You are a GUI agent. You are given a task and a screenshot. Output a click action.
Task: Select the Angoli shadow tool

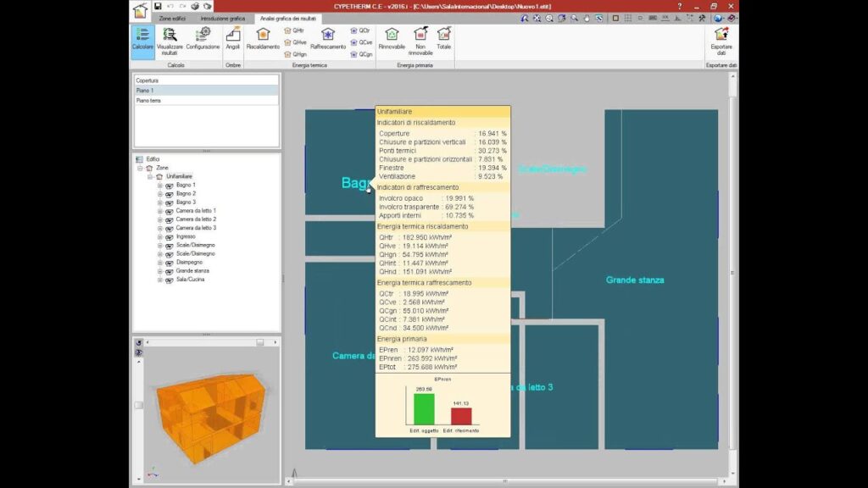click(233, 40)
